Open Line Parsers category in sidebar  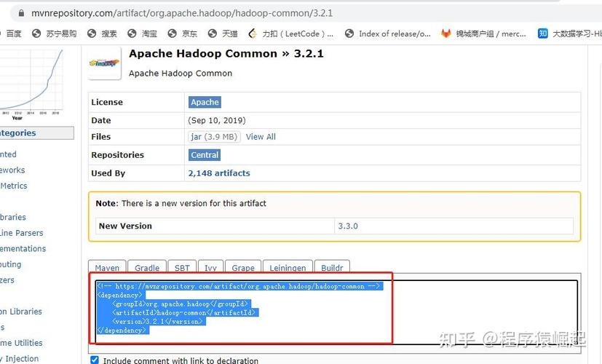(22, 233)
